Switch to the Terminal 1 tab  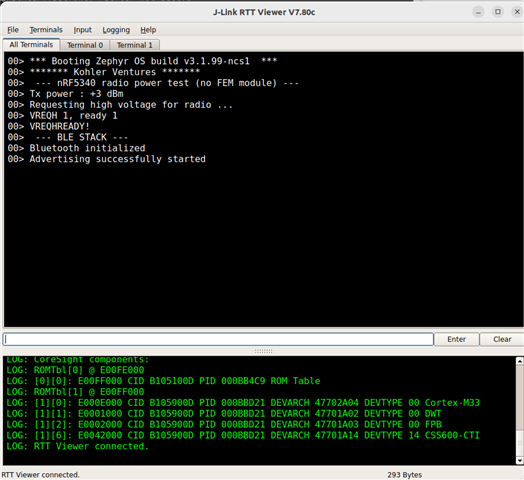[x=134, y=45]
